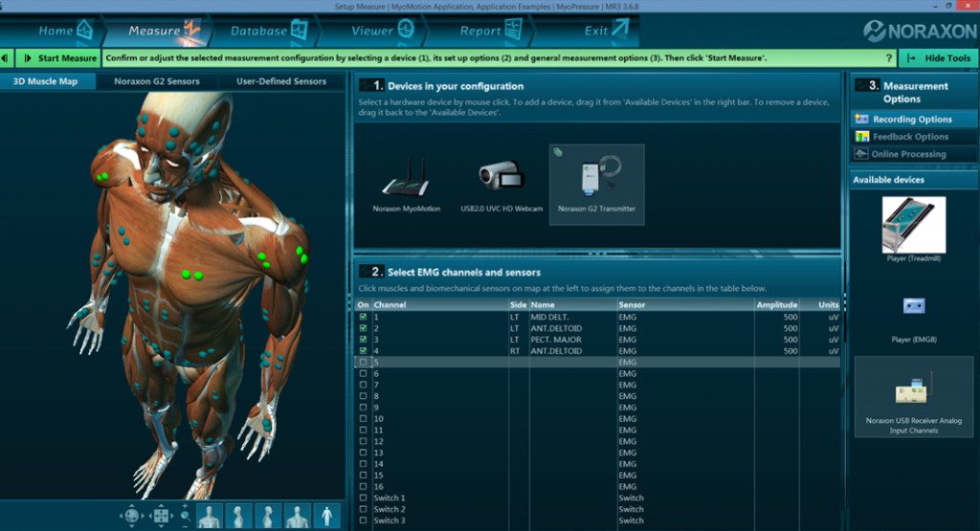Viewport: 980px width, 531px height.
Task: Select the USB2.0 UVC HD Webcam device
Action: [x=501, y=176]
